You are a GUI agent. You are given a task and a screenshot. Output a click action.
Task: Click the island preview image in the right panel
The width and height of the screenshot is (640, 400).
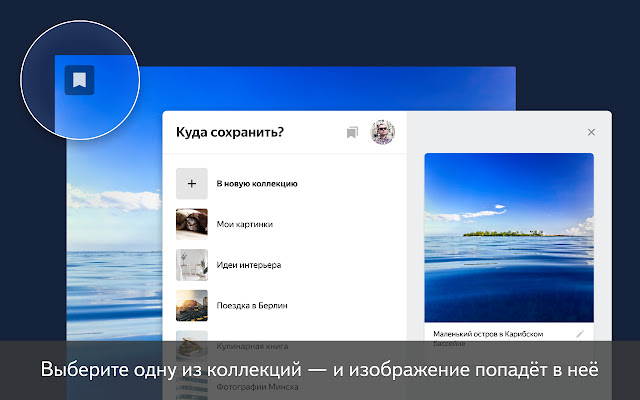[x=509, y=238]
